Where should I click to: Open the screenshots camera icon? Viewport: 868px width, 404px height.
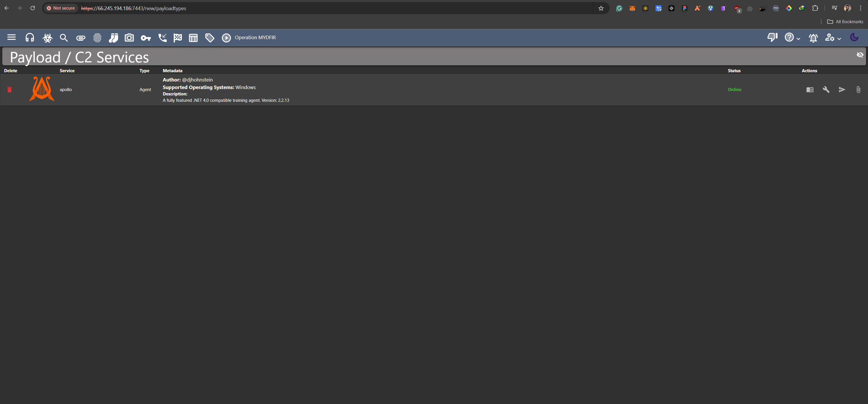tap(129, 37)
